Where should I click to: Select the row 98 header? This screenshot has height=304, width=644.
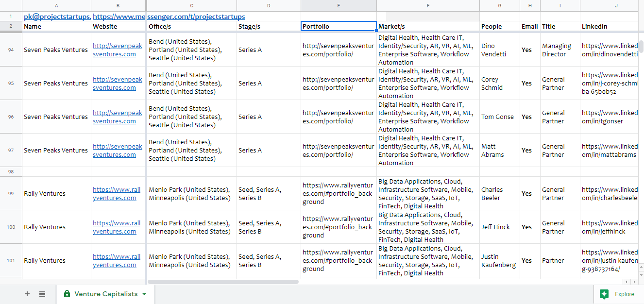click(x=11, y=171)
